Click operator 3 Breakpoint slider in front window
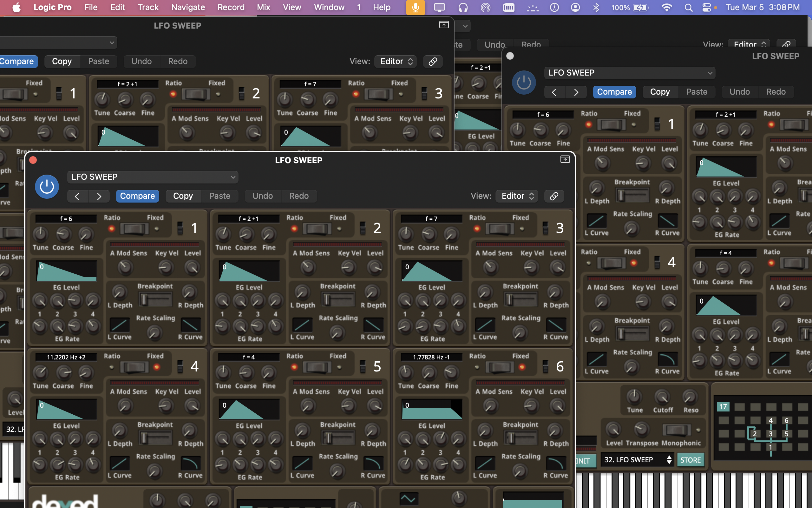 pyautogui.click(x=521, y=300)
